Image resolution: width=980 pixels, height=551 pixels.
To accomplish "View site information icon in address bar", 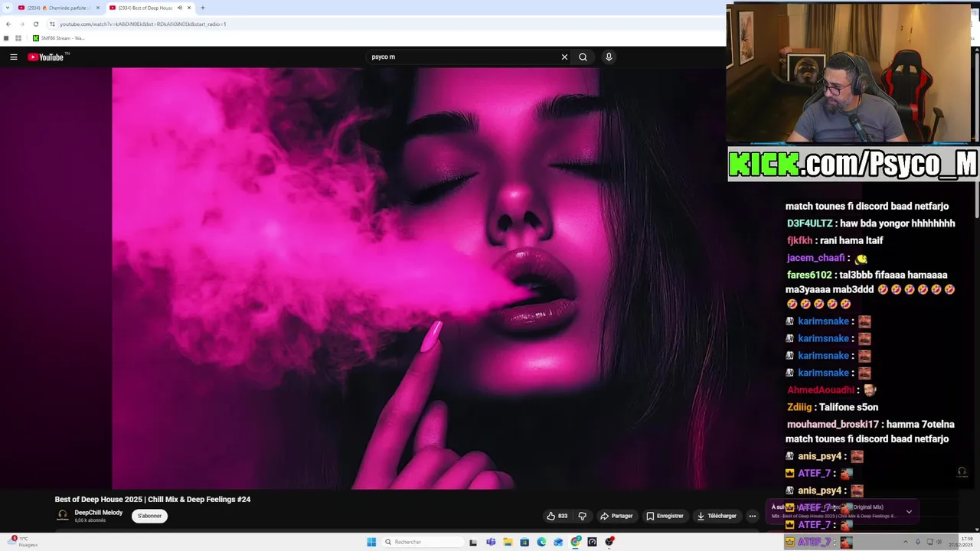I will coord(52,24).
